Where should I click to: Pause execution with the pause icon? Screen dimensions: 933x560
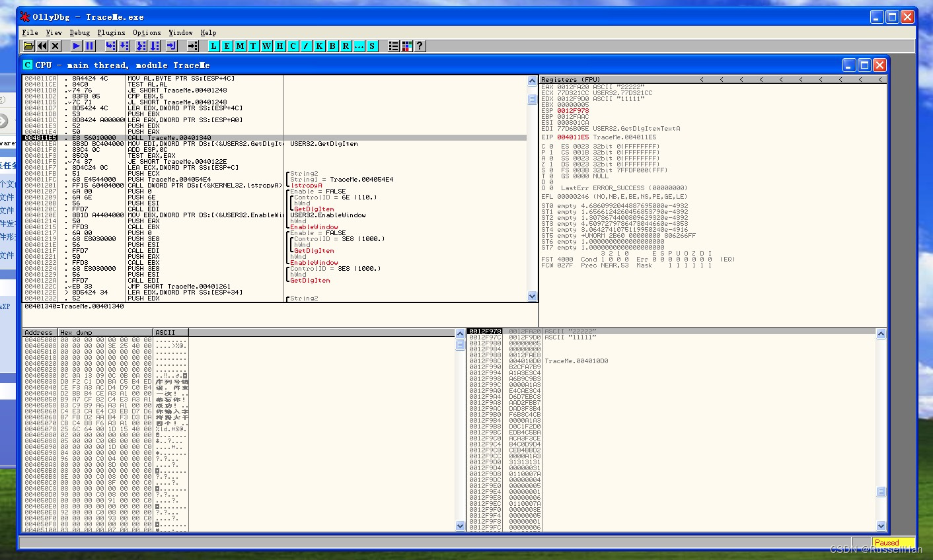90,46
